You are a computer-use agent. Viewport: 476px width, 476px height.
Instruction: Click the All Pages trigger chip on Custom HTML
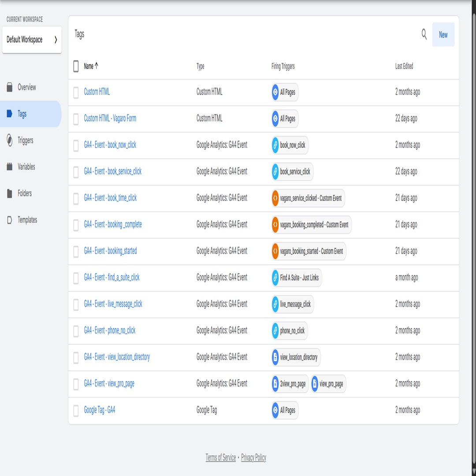click(284, 92)
